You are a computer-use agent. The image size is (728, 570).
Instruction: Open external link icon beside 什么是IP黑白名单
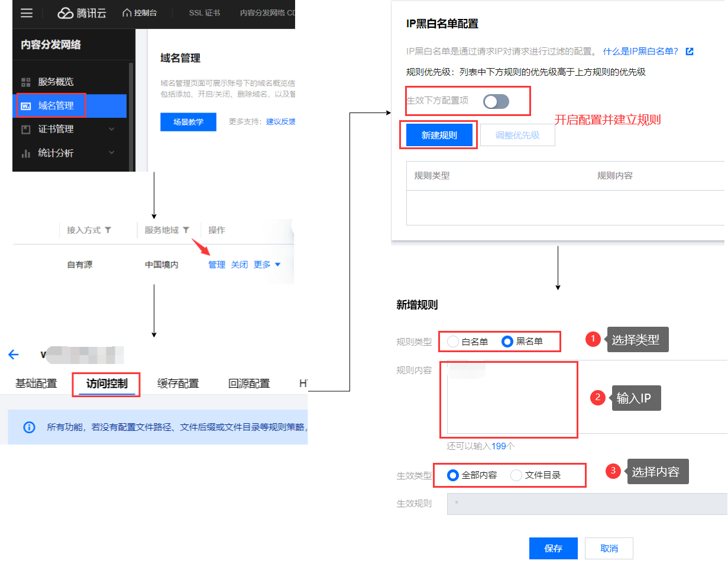coord(689,51)
